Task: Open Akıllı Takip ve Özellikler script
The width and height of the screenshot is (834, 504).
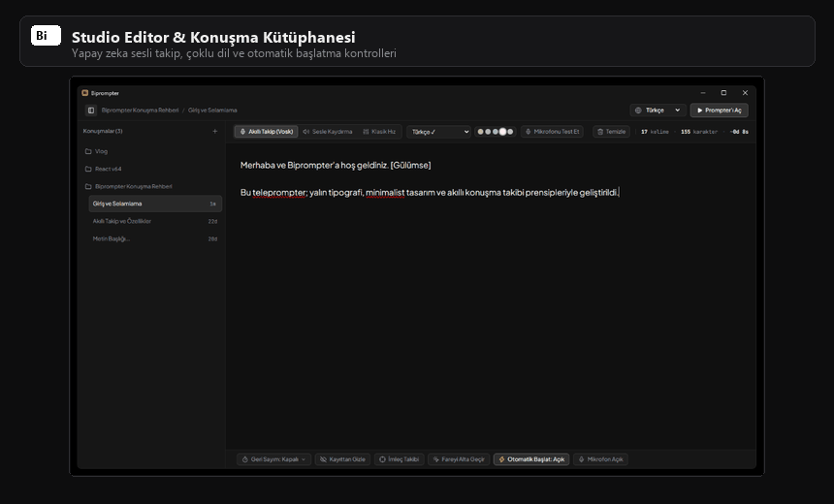Action: click(x=155, y=221)
